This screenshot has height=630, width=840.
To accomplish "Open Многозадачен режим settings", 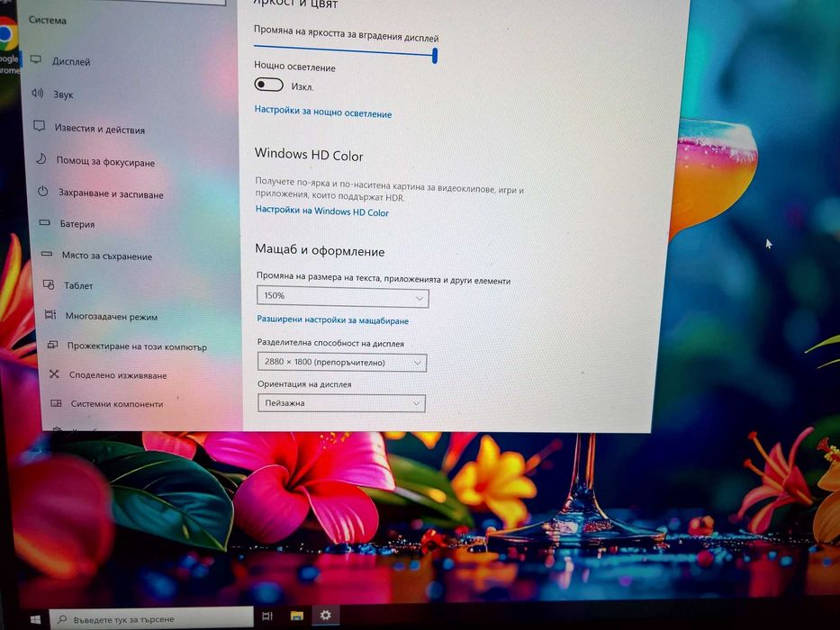I will tap(112, 316).
